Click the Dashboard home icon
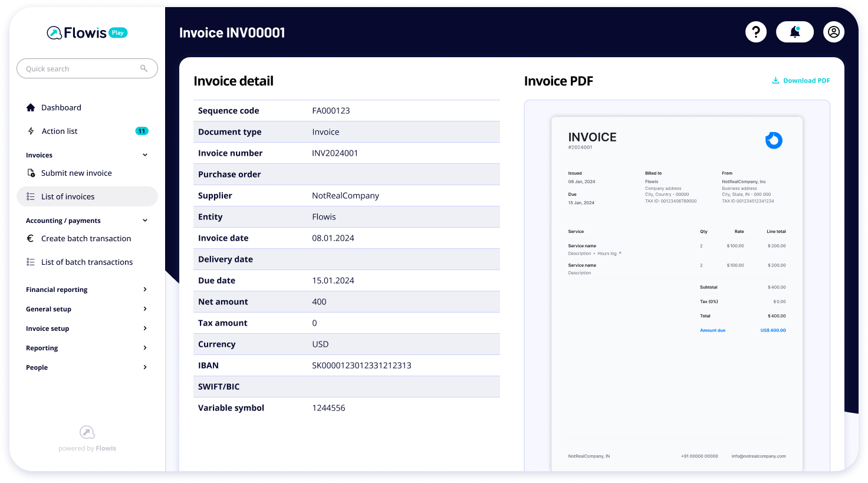868x483 pixels. click(31, 107)
